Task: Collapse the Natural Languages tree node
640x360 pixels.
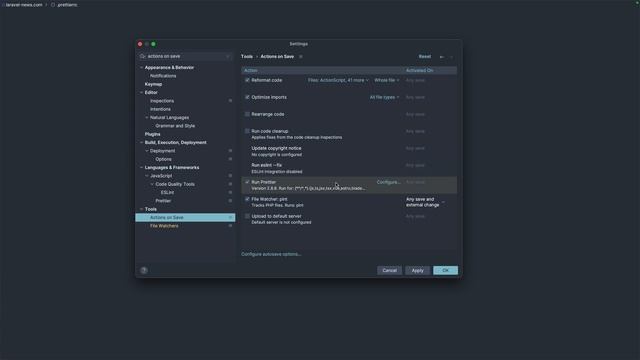Action: [x=147, y=118]
